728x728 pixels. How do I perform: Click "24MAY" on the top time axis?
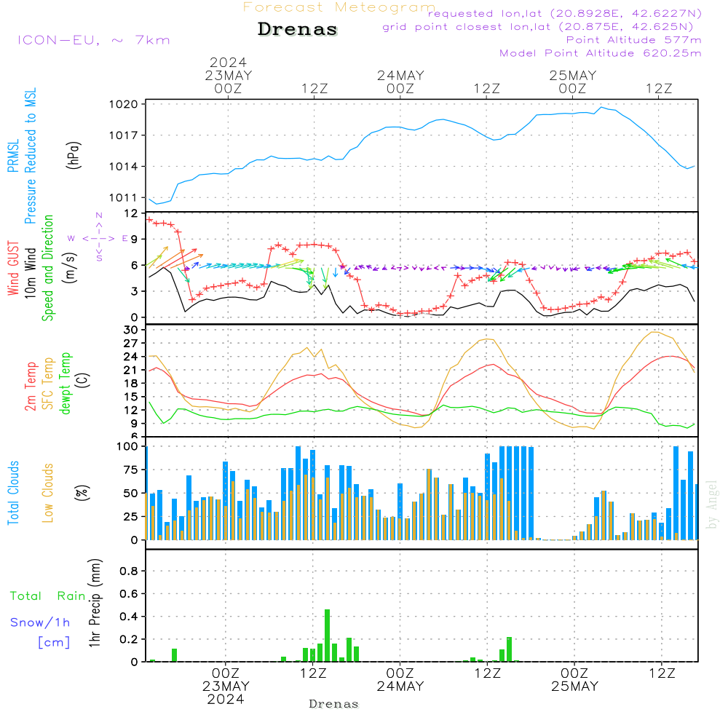400,75
